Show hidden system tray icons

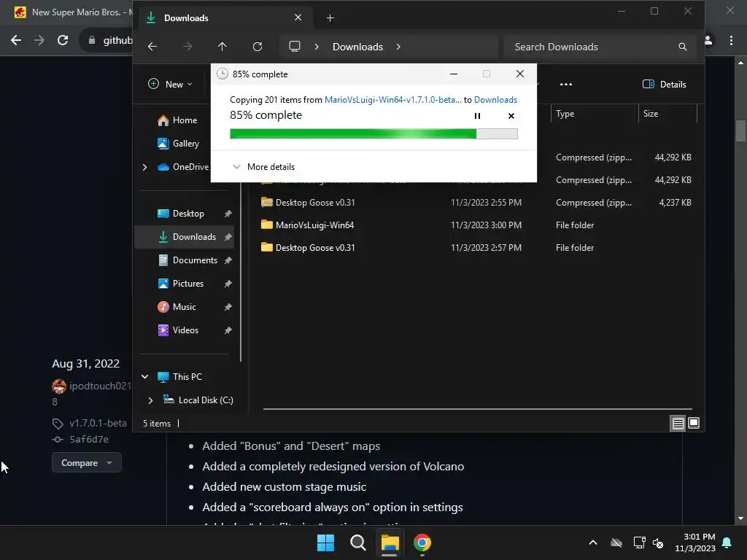tap(592, 542)
